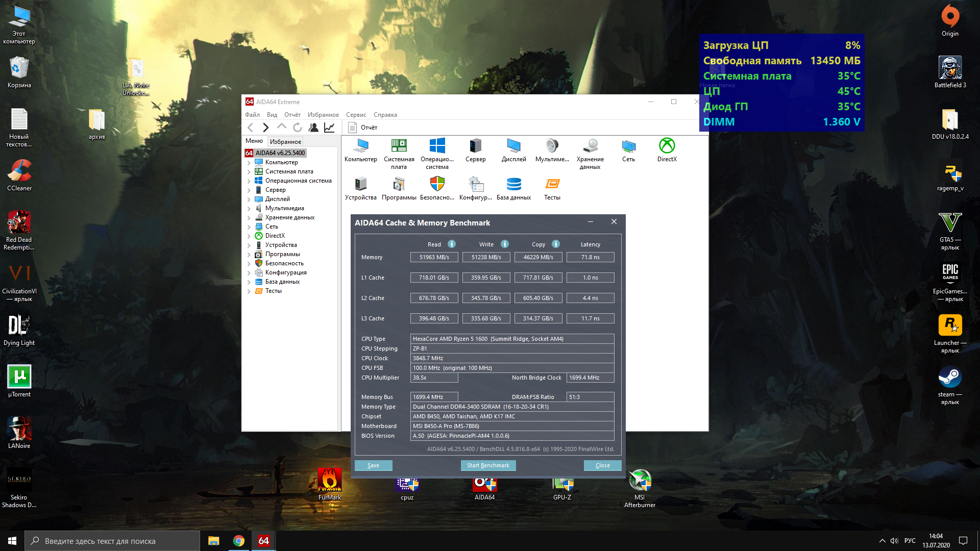
Task: Expand the Системная плата tree node
Action: click(x=249, y=172)
